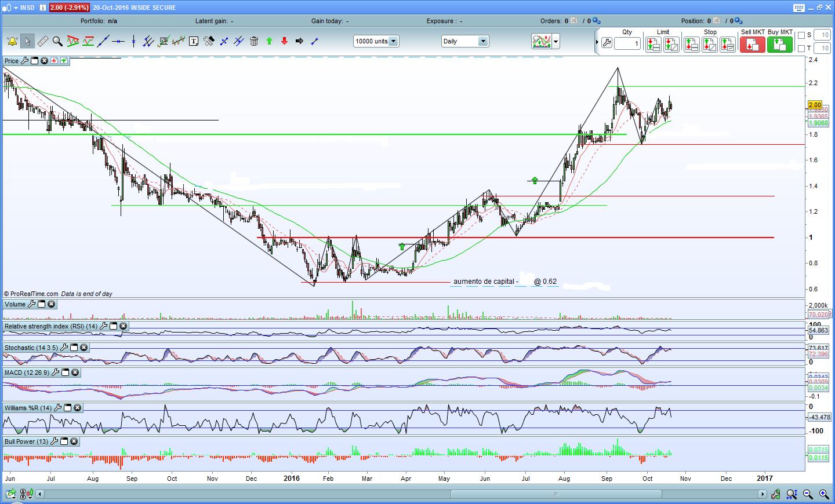The image size is (835, 504).
Task: Enable the T checkbox
Action: coord(801,49)
